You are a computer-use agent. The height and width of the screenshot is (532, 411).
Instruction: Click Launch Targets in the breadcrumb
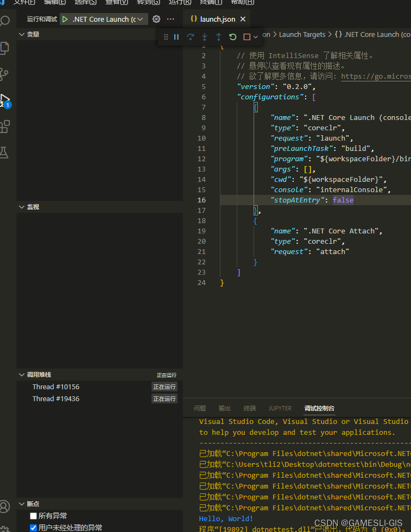point(302,35)
